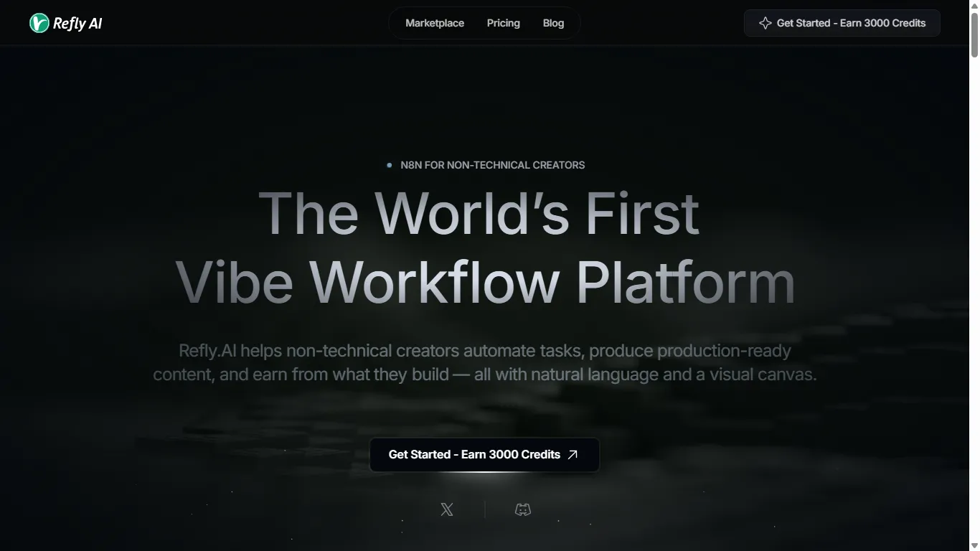Click the sparkle icon in header button
The image size is (980, 551).
click(x=765, y=23)
